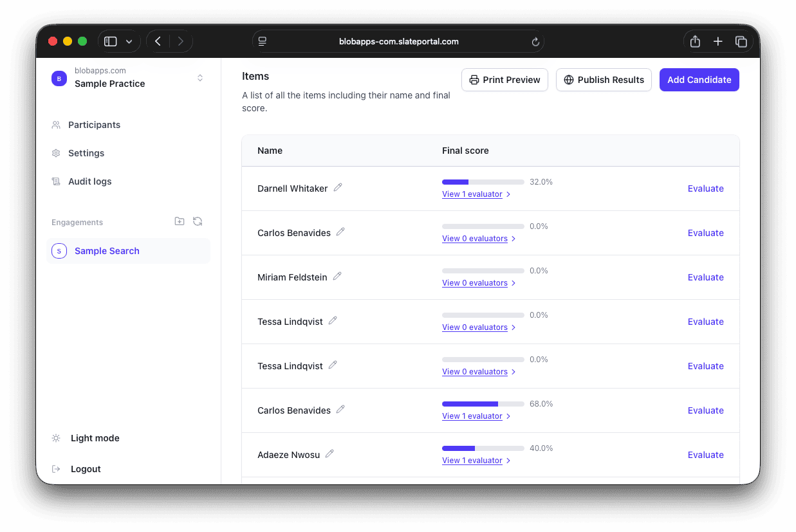Image resolution: width=796 pixels, height=532 pixels.
Task: Click Adaeze Nwosu's 40.0% score bar
Action: pos(483,448)
